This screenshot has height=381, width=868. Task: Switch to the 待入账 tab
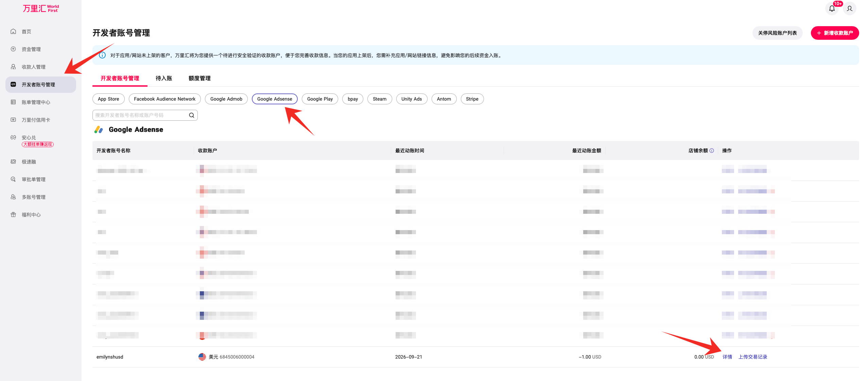click(x=164, y=78)
